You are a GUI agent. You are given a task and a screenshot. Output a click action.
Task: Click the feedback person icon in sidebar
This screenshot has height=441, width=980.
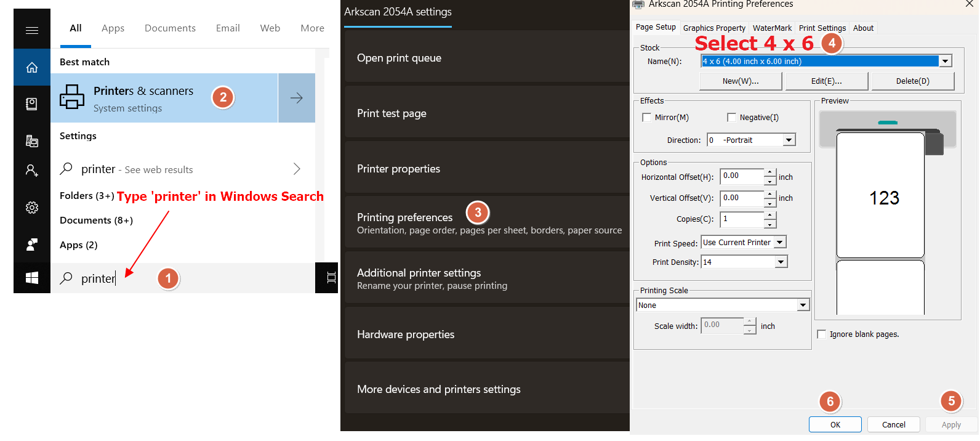(32, 245)
